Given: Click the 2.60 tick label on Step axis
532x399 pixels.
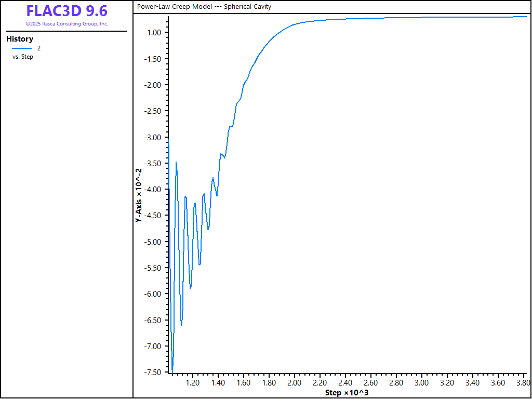Looking at the screenshot, I should (x=371, y=383).
